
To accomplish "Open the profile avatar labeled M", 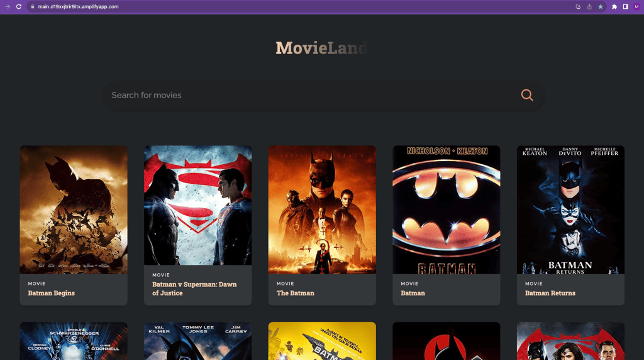I will pyautogui.click(x=636, y=6).
